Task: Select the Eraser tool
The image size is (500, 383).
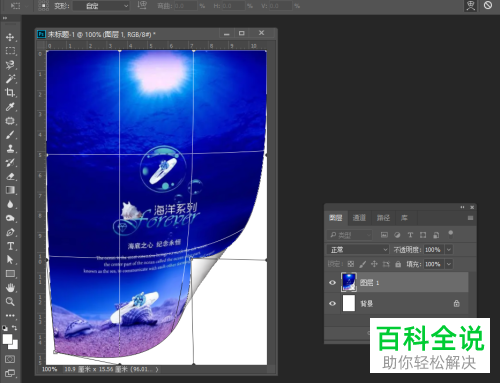Action: 10,176
